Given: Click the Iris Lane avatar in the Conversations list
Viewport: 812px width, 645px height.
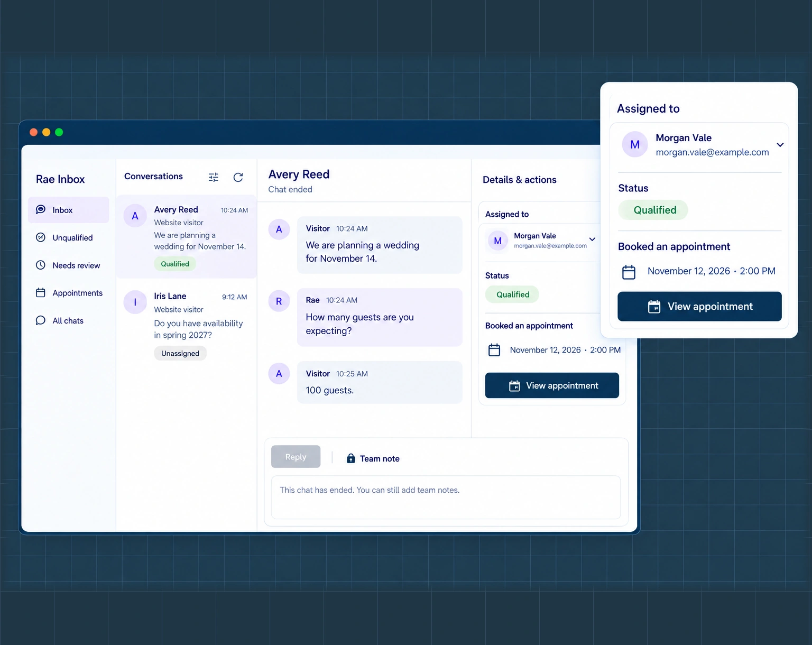Looking at the screenshot, I should tap(135, 302).
